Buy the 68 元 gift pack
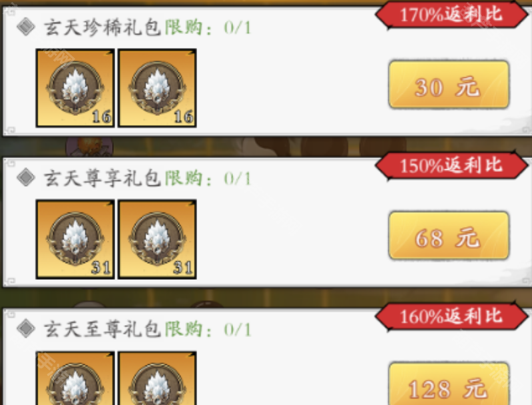 pos(449,236)
